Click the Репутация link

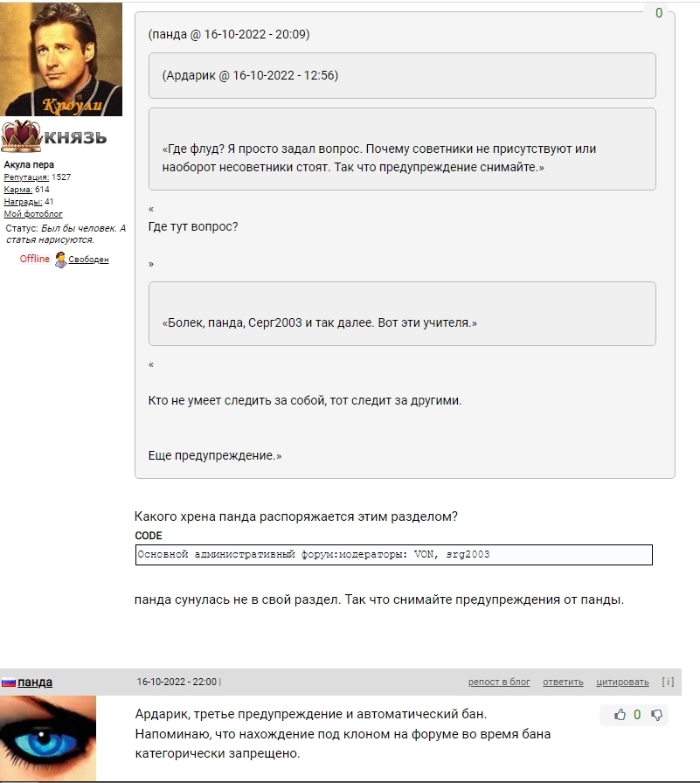click(26, 177)
